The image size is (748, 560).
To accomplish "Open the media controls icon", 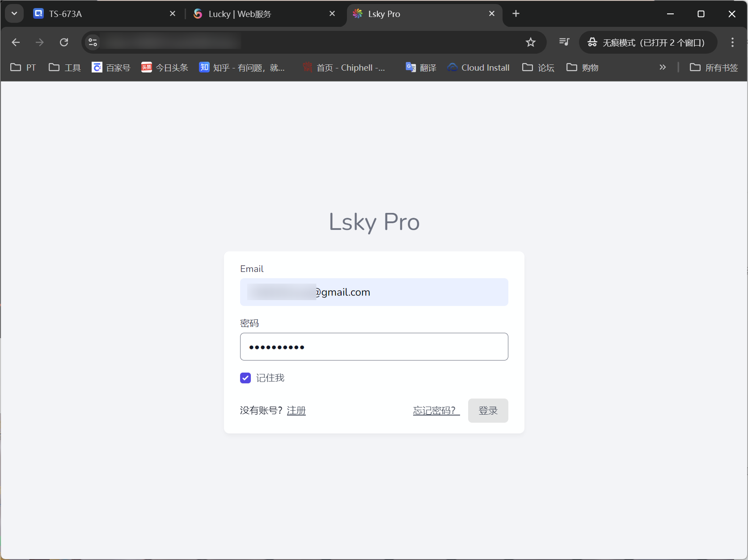I will pos(564,42).
